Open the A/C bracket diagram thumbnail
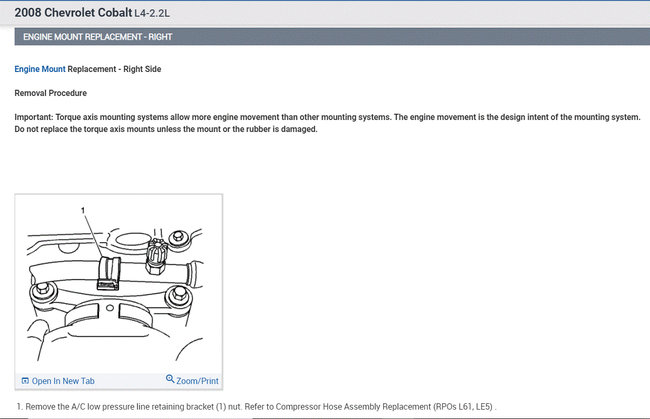This screenshot has height=419, width=650. pos(119,285)
